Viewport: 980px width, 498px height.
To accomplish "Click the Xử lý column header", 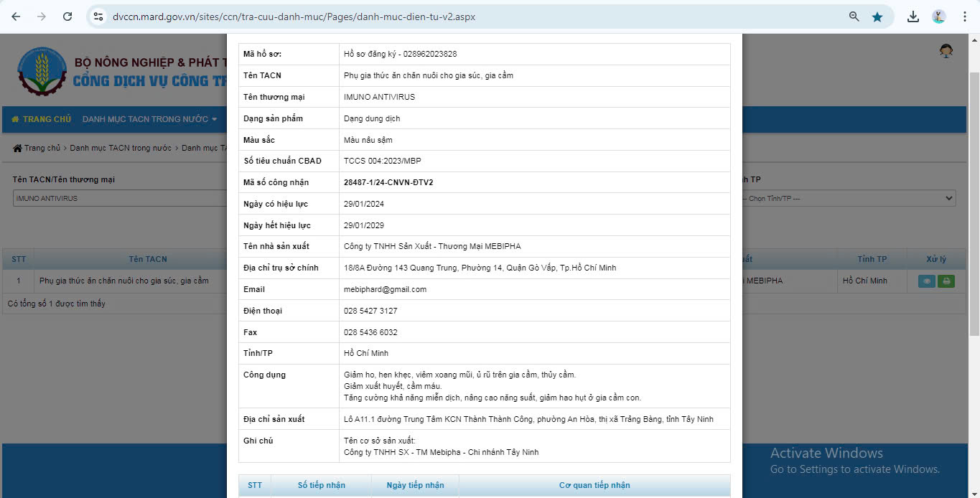I will (x=936, y=259).
